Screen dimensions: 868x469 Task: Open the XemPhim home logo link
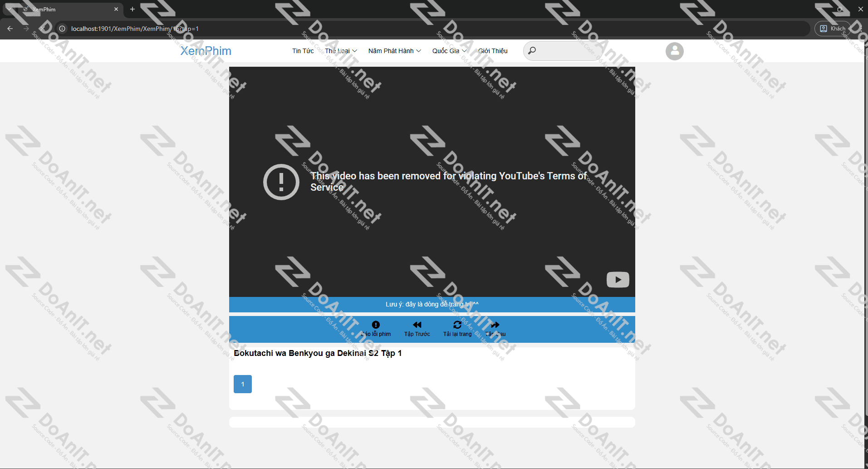click(206, 51)
